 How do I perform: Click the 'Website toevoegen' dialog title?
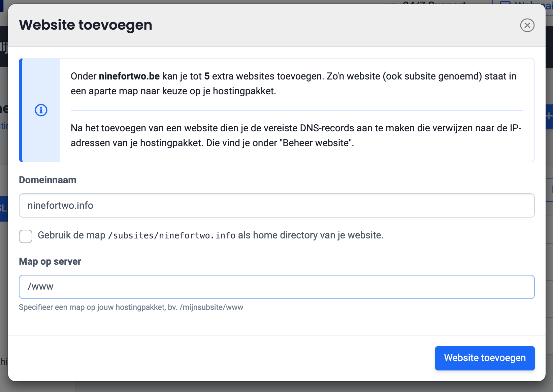(x=86, y=25)
